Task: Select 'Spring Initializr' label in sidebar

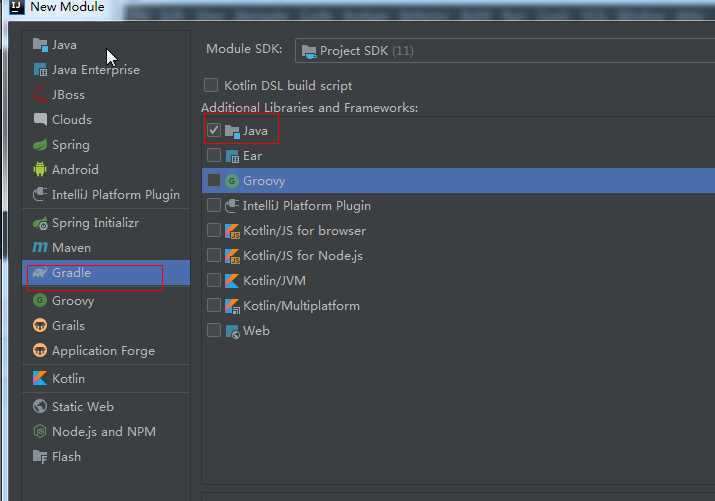Action: click(x=95, y=223)
